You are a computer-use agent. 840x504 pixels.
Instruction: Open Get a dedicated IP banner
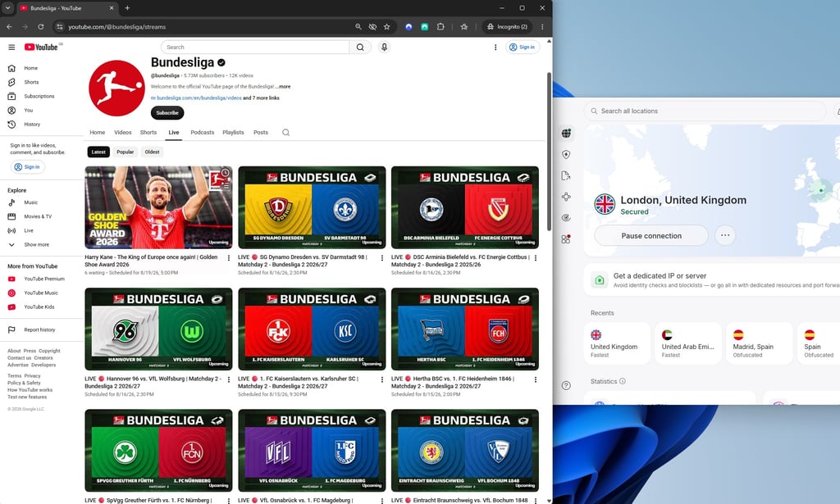pos(712,279)
